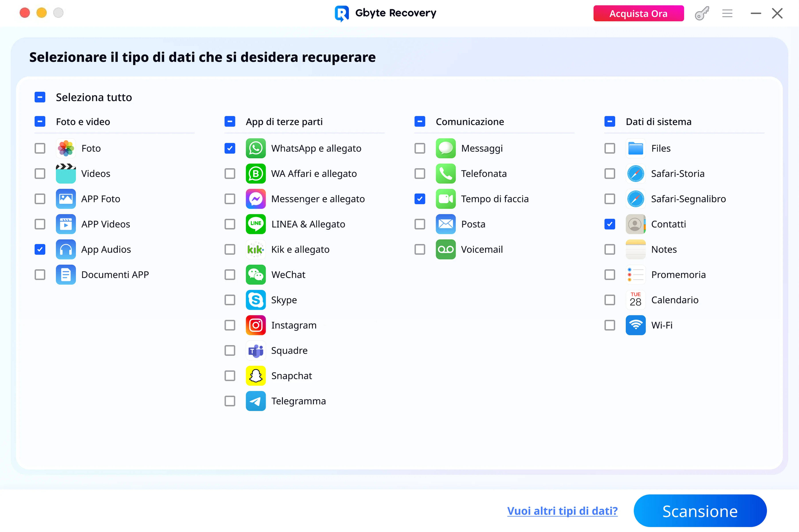This screenshot has width=799, height=532.
Task: Start scan with Scansione button
Action: 700,511
